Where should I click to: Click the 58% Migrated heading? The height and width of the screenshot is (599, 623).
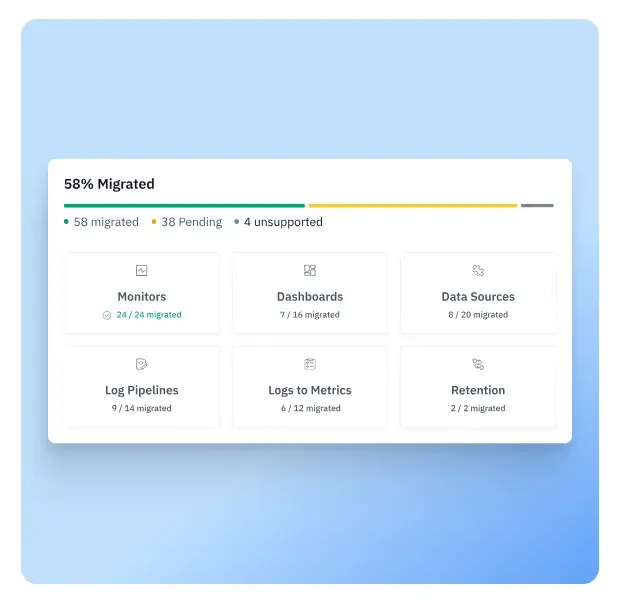coord(109,184)
